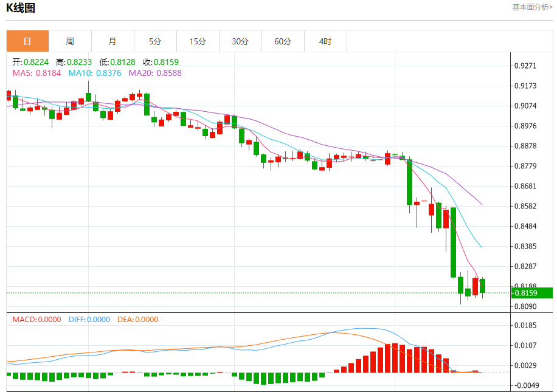Image resolution: width=557 pixels, height=392 pixels.
Task: Click the 0.8287 price axis label
Action: (525, 266)
